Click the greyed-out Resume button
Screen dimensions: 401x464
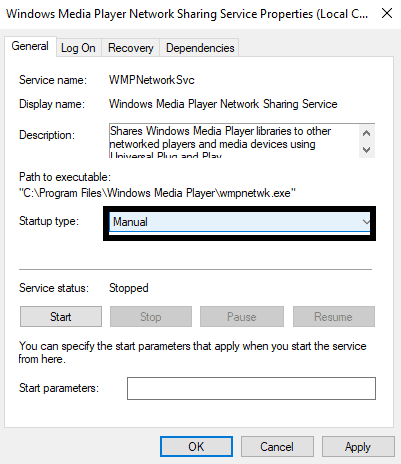(334, 317)
